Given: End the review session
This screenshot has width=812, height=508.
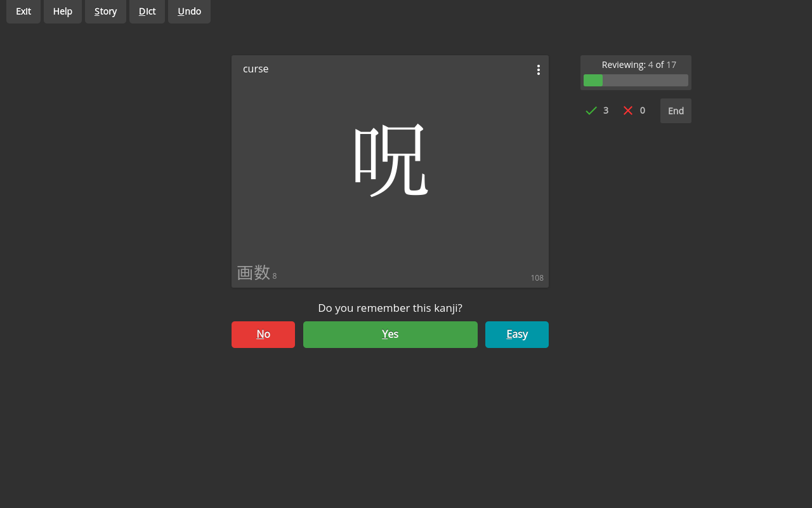Looking at the screenshot, I should point(675,110).
